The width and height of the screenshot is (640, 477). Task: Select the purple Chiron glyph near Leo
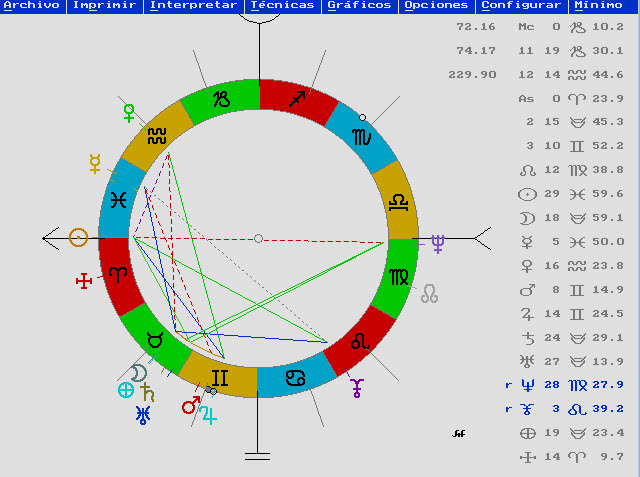point(357,386)
